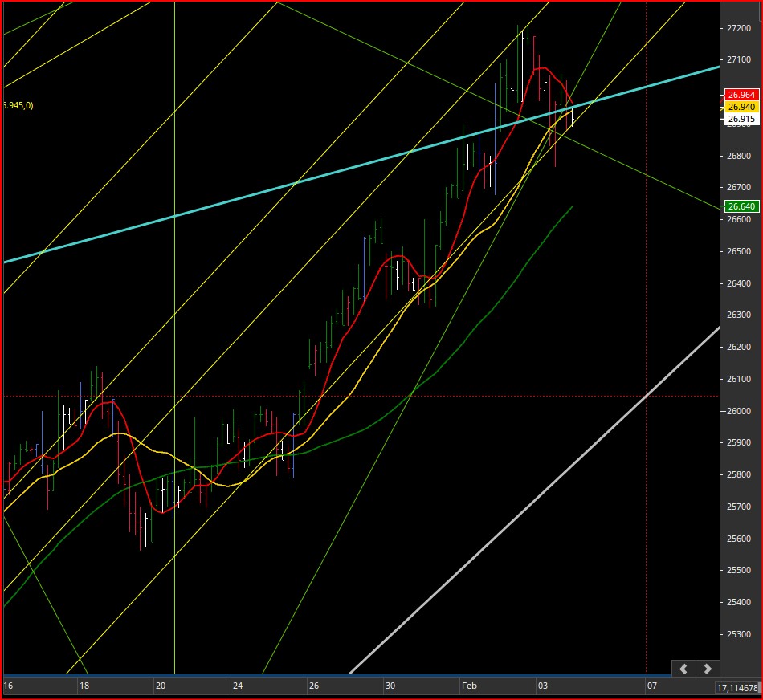This screenshot has width=763, height=700.
Task: Click the 20 date label on the time axis
Action: tap(161, 686)
